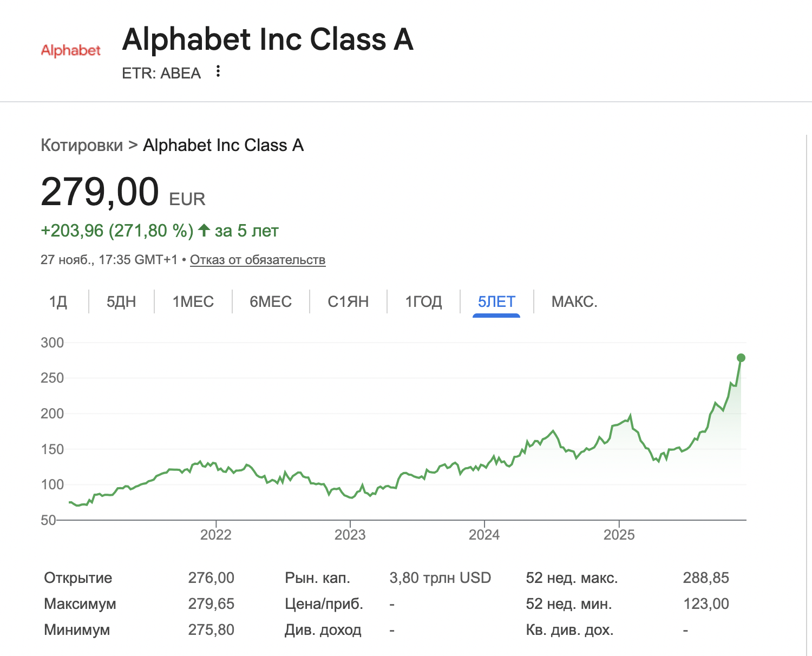Click the Alphabet logo
Viewport: 812px width, 656px height.
71,50
